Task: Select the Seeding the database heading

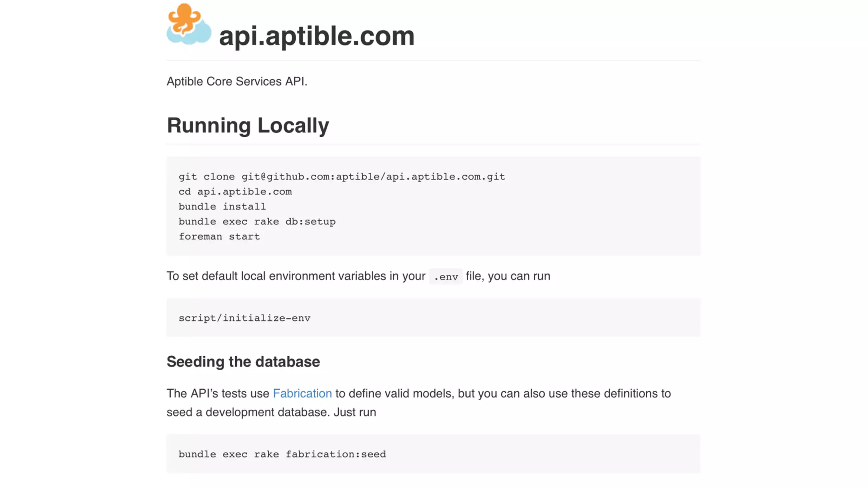Action: 243,362
